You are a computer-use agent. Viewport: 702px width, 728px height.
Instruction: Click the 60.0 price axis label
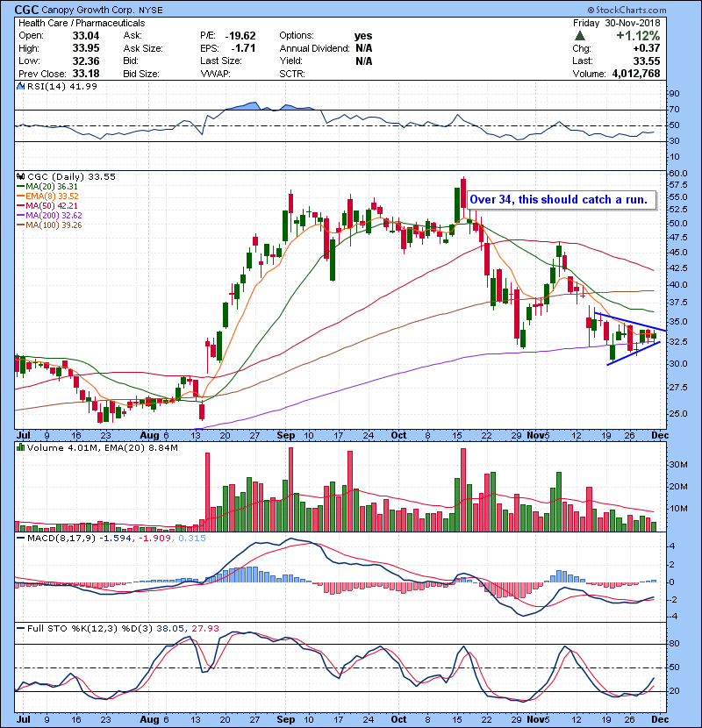(x=678, y=173)
